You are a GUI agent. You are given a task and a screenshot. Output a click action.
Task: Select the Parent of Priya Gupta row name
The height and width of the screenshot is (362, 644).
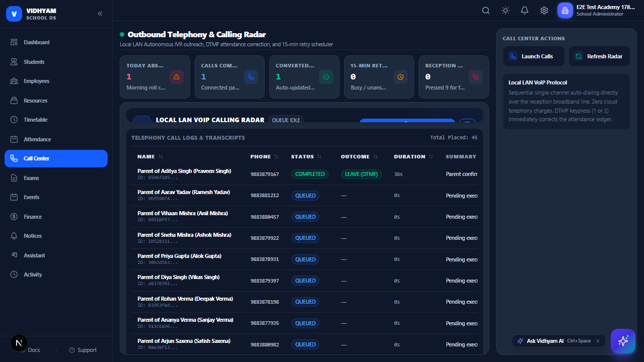click(x=179, y=256)
